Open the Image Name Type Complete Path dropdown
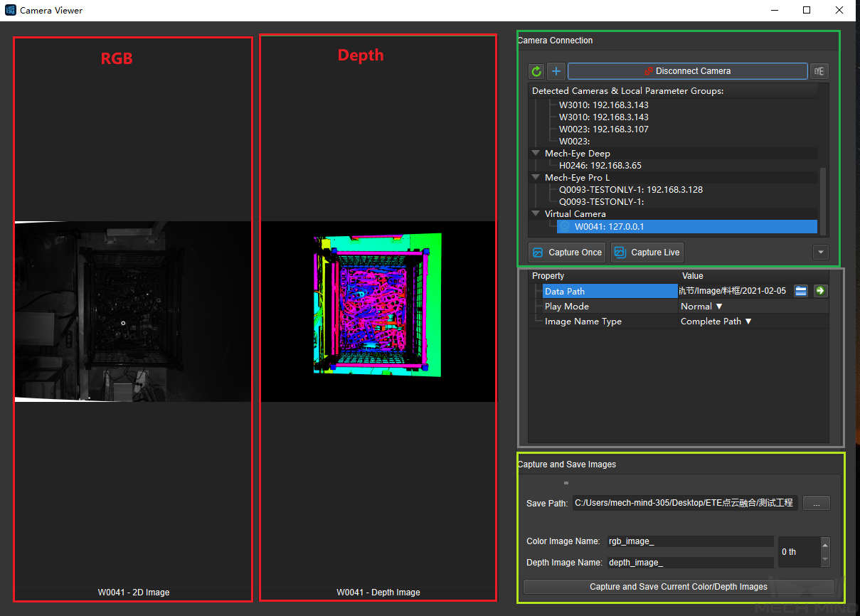 click(x=716, y=322)
